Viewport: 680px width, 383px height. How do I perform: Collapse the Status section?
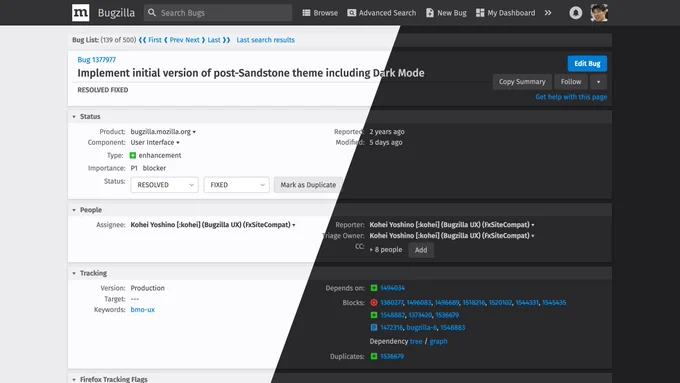pyautogui.click(x=74, y=117)
